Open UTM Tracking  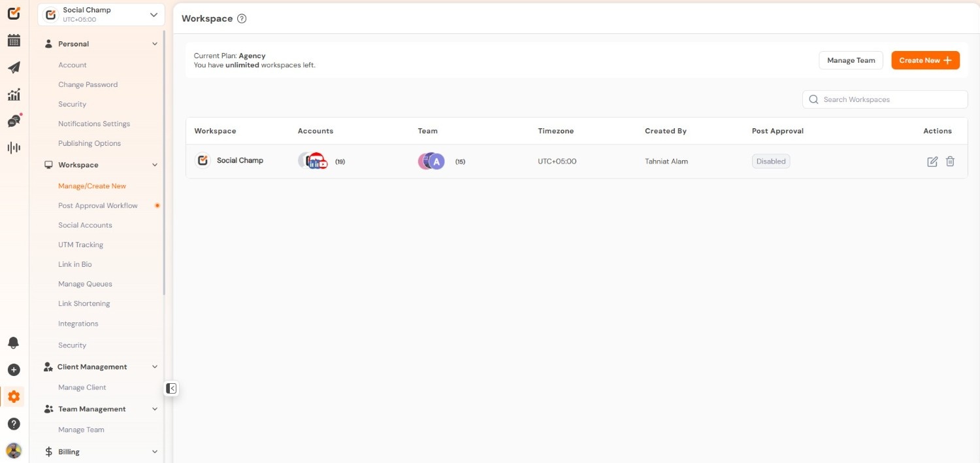pos(80,245)
